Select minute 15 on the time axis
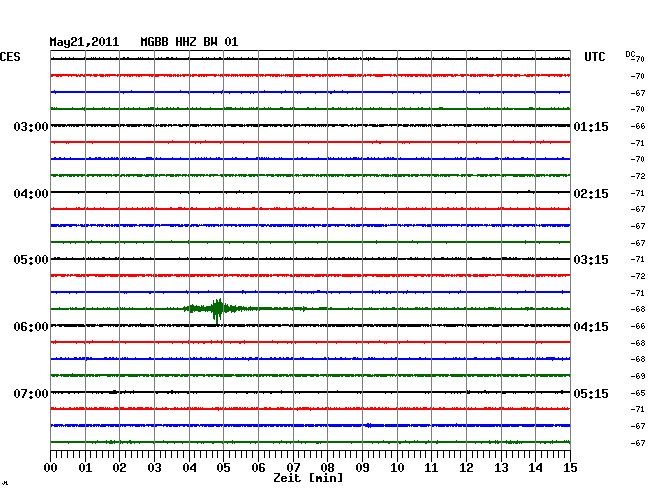 pyautogui.click(x=570, y=468)
